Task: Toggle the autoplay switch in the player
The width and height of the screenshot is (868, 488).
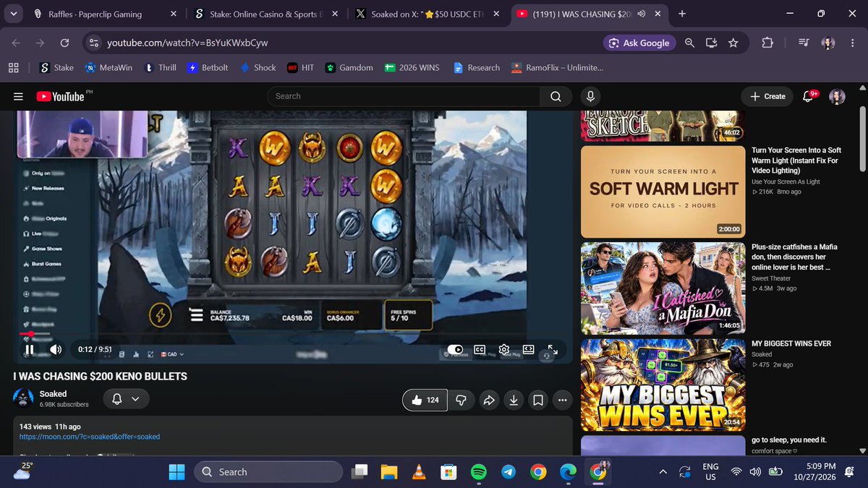Action: (x=455, y=350)
